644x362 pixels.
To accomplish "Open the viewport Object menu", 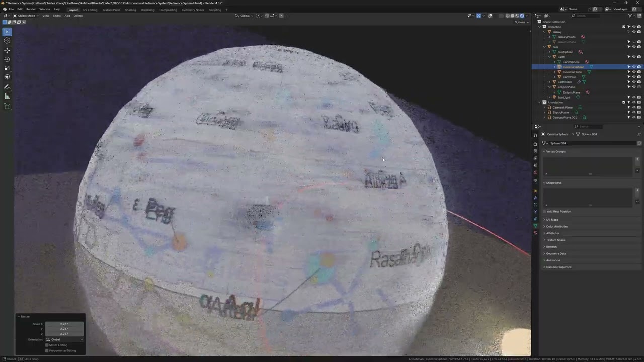I will 78,16.
